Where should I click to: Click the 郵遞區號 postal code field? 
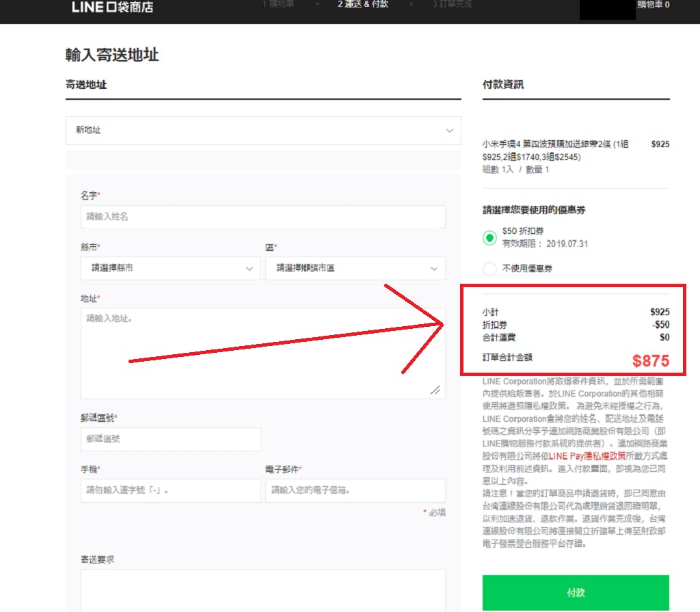pyautogui.click(x=170, y=439)
